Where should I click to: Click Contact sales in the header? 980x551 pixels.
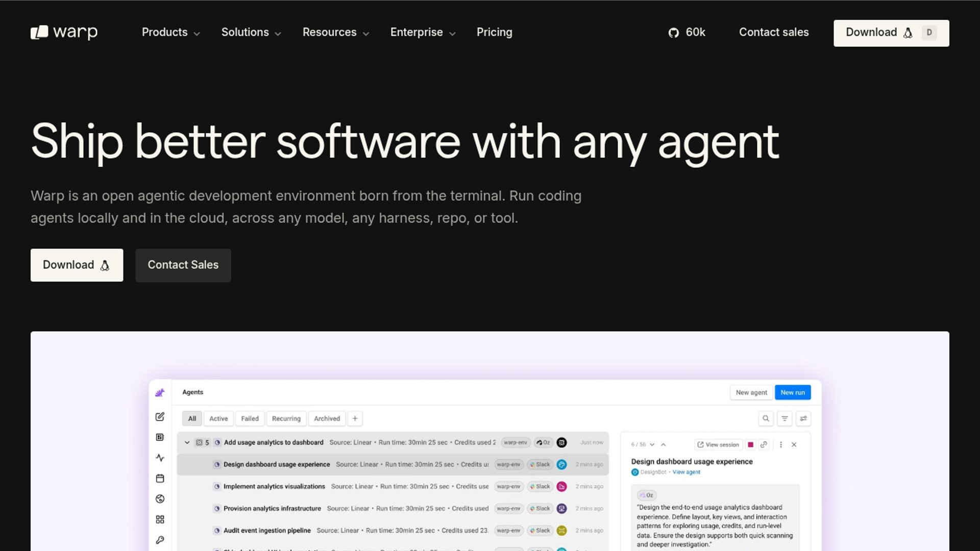pos(774,32)
